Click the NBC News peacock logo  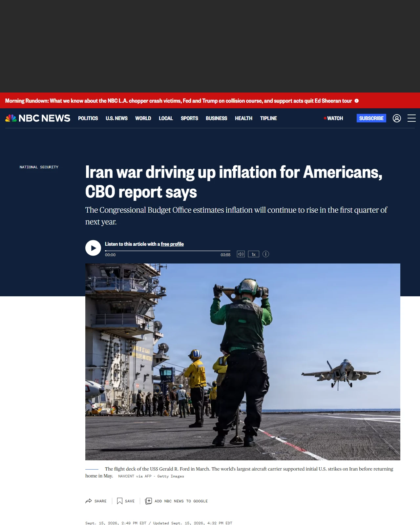pyautogui.click(x=38, y=118)
